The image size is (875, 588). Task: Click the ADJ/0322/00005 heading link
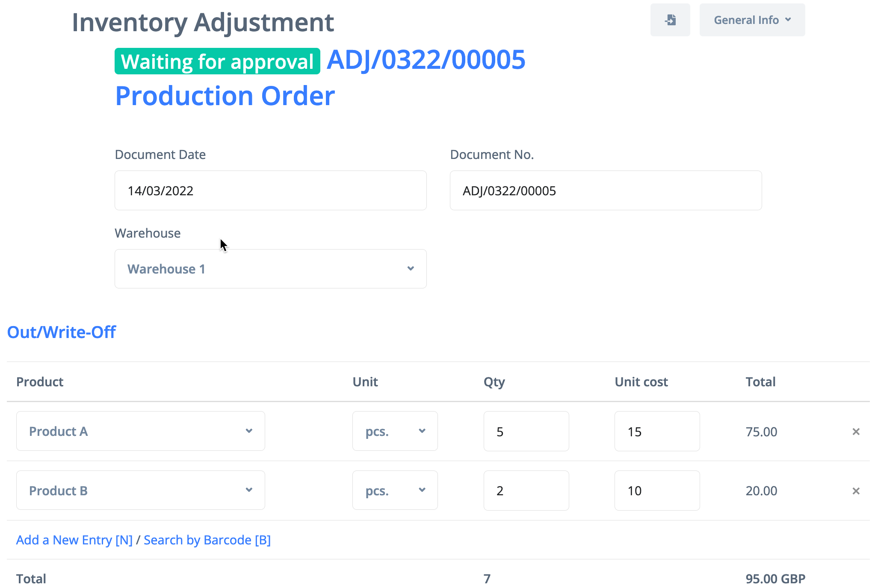coord(426,59)
